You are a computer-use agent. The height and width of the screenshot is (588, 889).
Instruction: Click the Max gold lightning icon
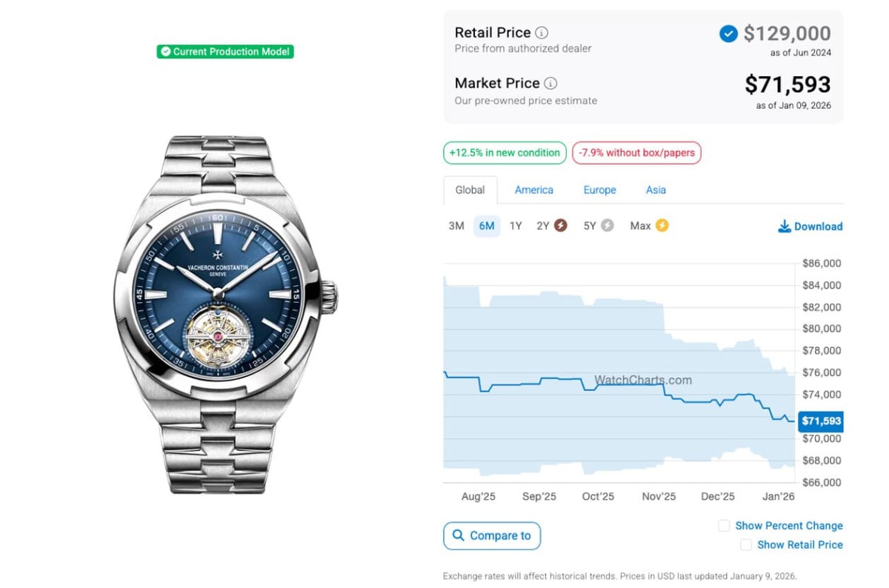(662, 226)
